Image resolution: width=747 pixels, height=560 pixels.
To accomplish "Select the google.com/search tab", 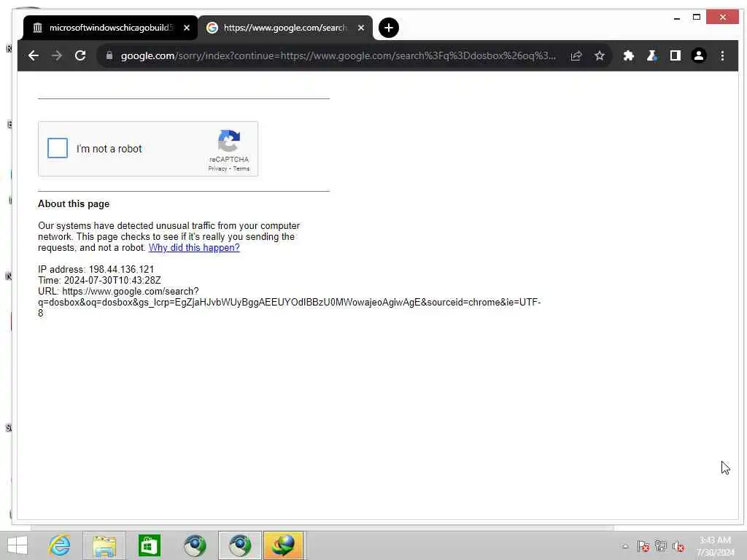I will tap(285, 28).
